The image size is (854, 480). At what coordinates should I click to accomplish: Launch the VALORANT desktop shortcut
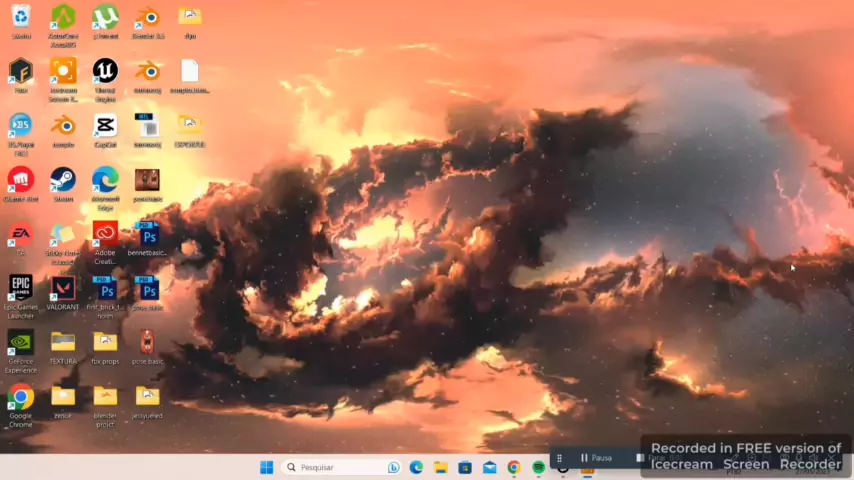(x=63, y=293)
